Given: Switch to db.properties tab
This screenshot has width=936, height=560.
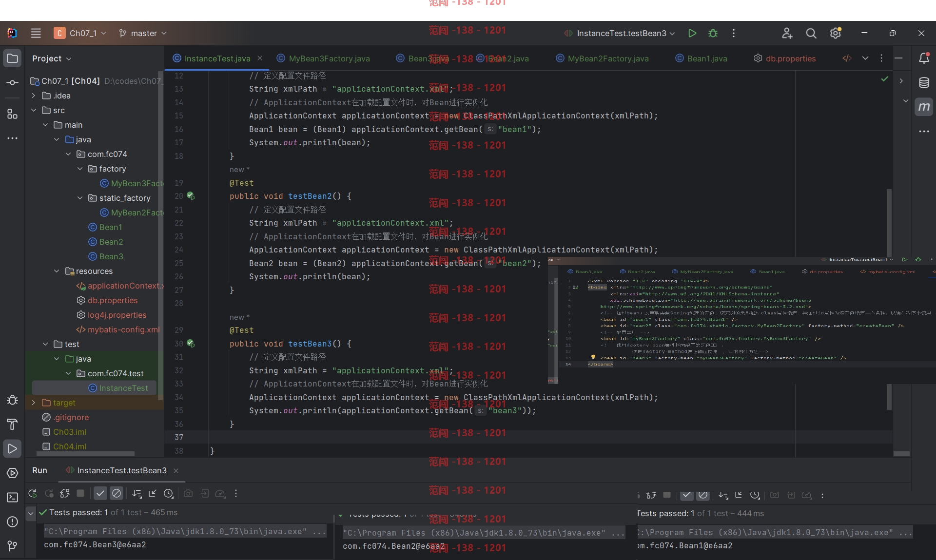Looking at the screenshot, I should [x=785, y=58].
